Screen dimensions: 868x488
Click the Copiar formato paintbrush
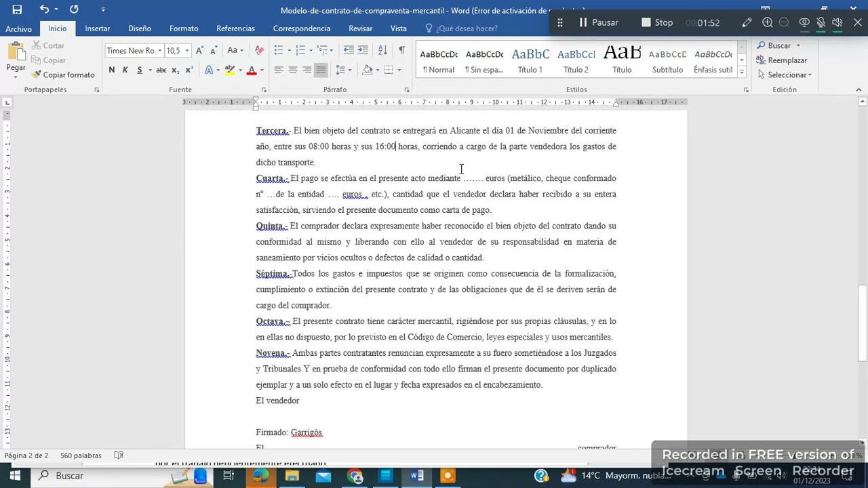(63, 75)
